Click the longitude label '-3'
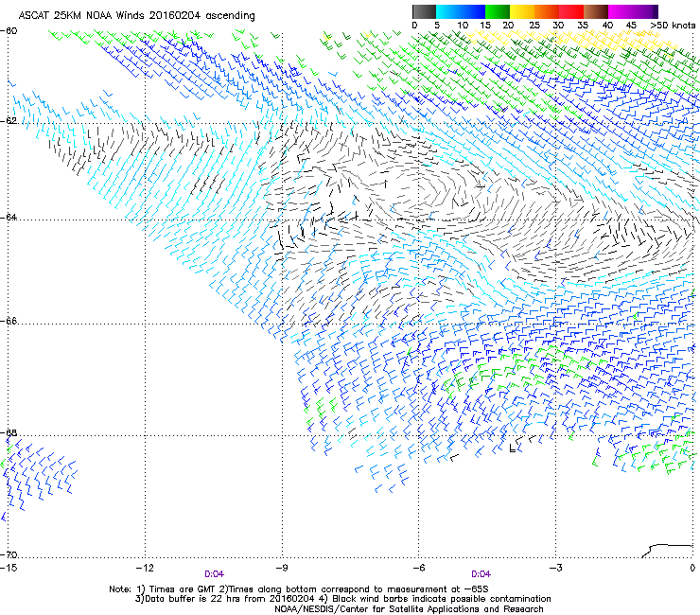 (x=556, y=568)
